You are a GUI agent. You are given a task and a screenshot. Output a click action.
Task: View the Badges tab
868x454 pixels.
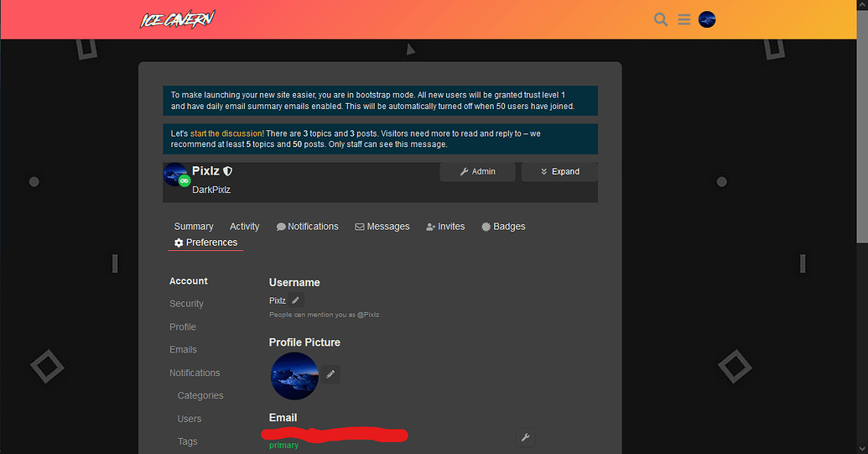tap(503, 227)
